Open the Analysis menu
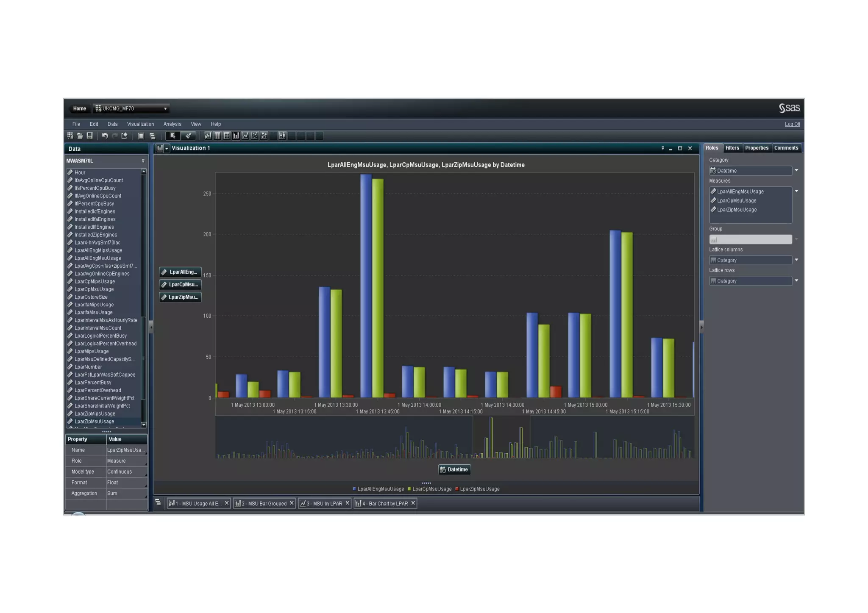 pyautogui.click(x=172, y=124)
